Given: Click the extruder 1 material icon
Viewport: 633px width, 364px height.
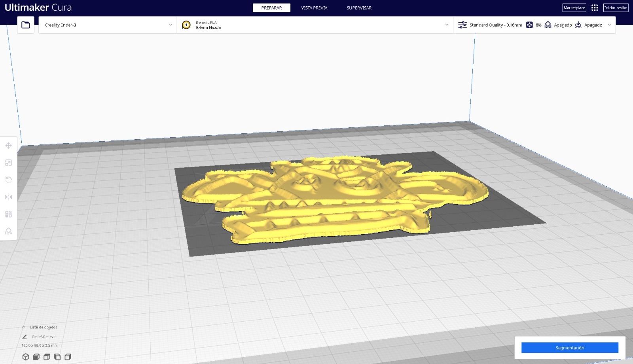Looking at the screenshot, I should (186, 25).
